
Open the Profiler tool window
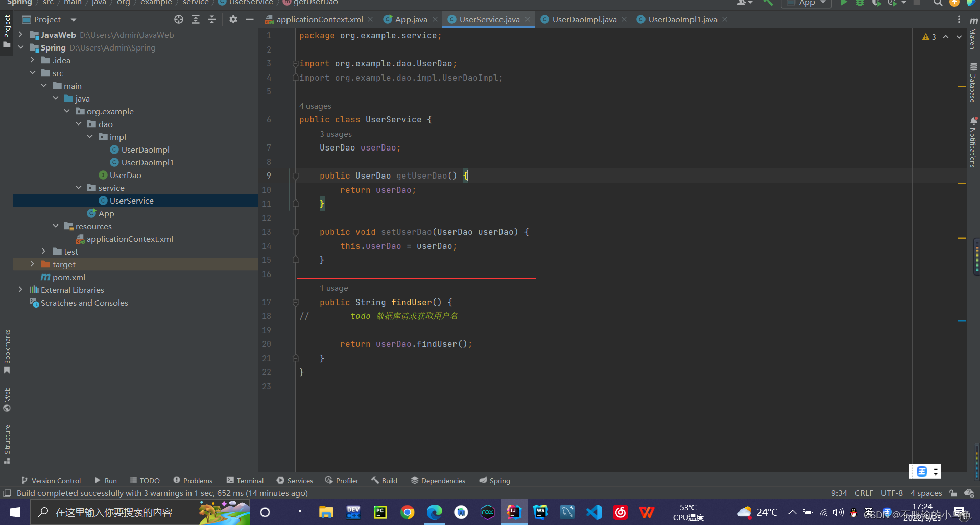(x=342, y=481)
